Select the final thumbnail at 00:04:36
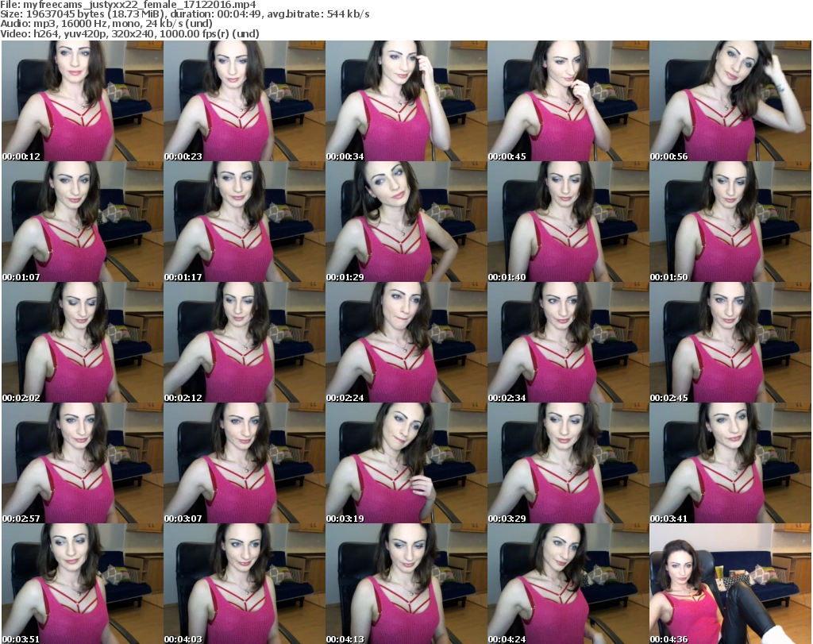The image size is (813, 644). [730, 584]
